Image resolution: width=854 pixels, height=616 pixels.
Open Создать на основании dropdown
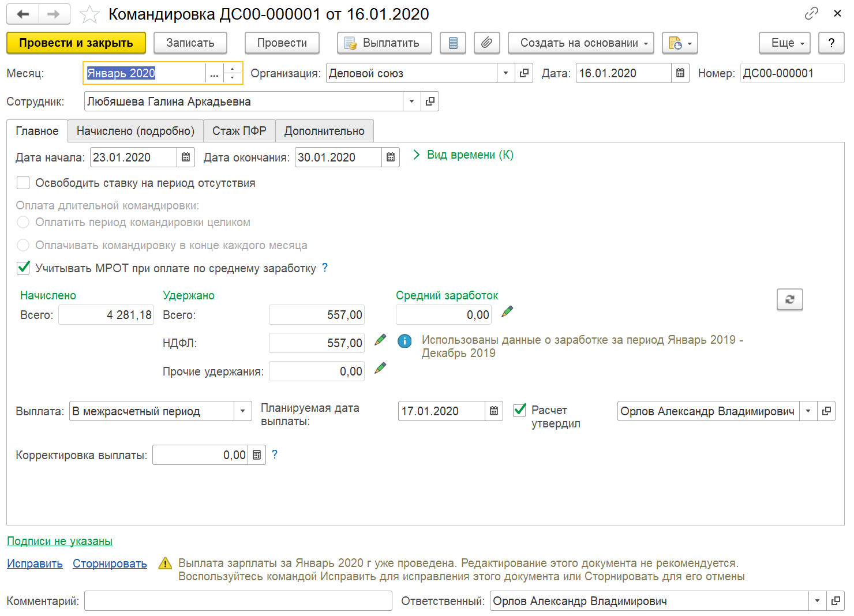[x=581, y=43]
